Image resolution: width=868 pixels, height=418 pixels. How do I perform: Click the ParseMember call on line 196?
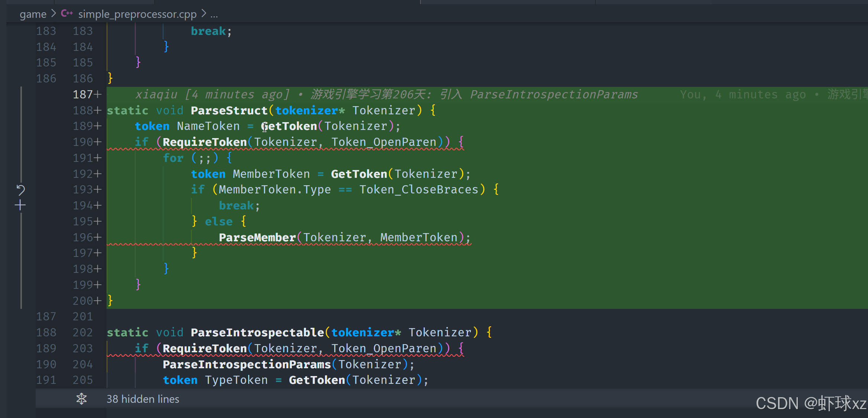click(x=257, y=237)
